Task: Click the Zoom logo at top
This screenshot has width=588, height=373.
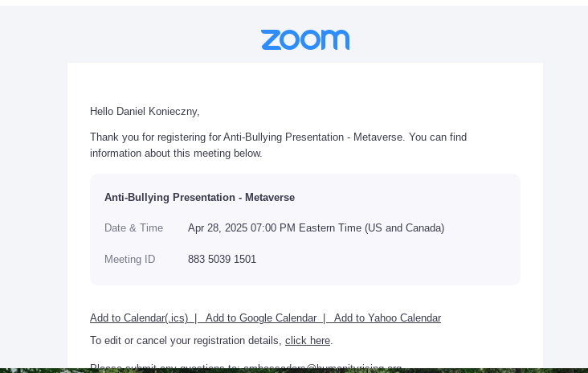Action: 305,39
